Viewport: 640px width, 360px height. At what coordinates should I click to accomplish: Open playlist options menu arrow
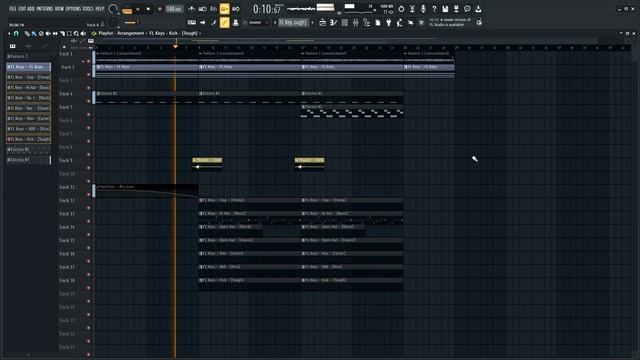click(9, 33)
